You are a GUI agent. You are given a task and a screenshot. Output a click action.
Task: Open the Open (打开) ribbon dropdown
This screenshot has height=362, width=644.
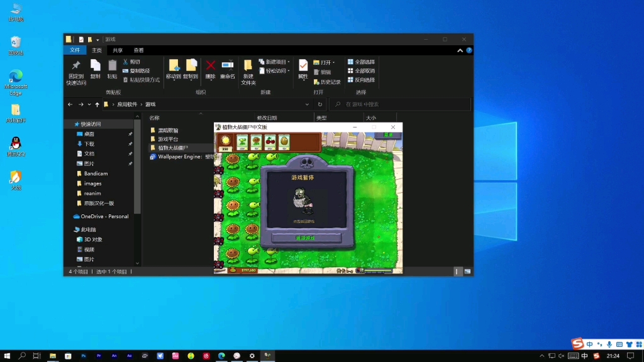click(x=324, y=62)
